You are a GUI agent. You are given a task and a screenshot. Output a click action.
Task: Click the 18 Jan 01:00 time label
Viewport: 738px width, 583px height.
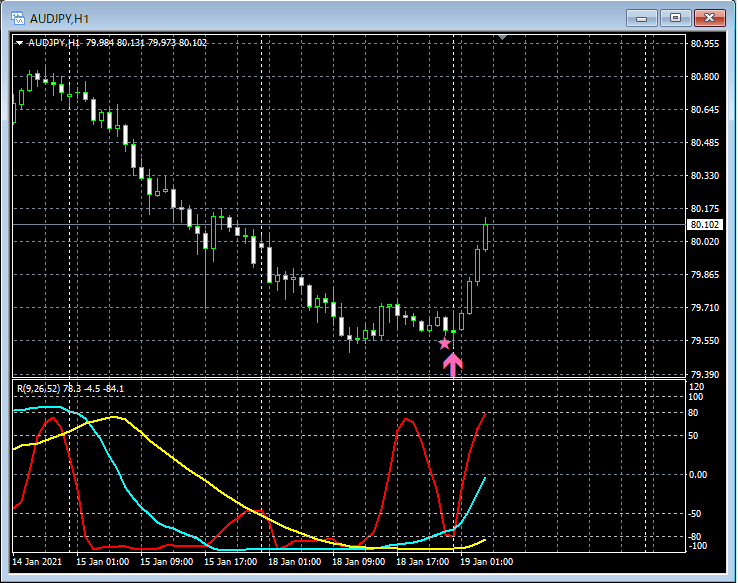[295, 562]
